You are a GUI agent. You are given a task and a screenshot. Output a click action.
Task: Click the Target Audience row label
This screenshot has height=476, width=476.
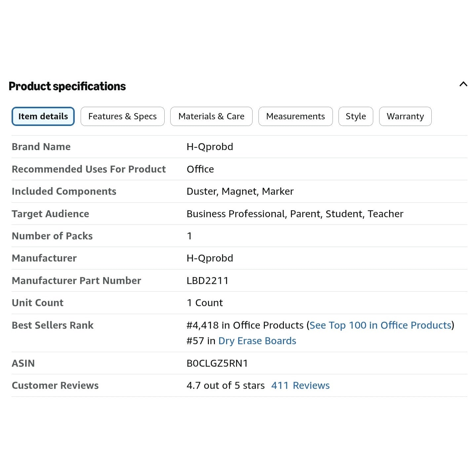pyautogui.click(x=50, y=214)
